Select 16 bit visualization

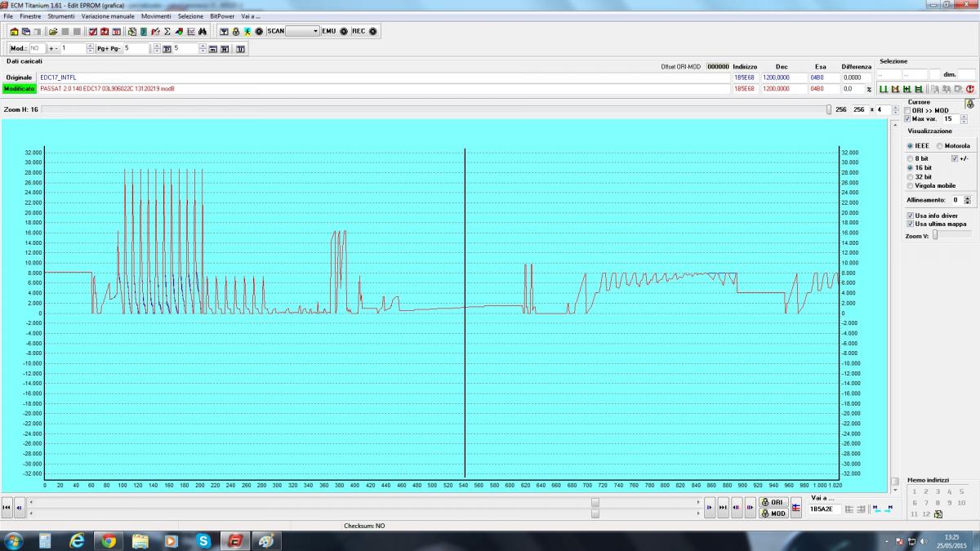pyautogui.click(x=910, y=167)
